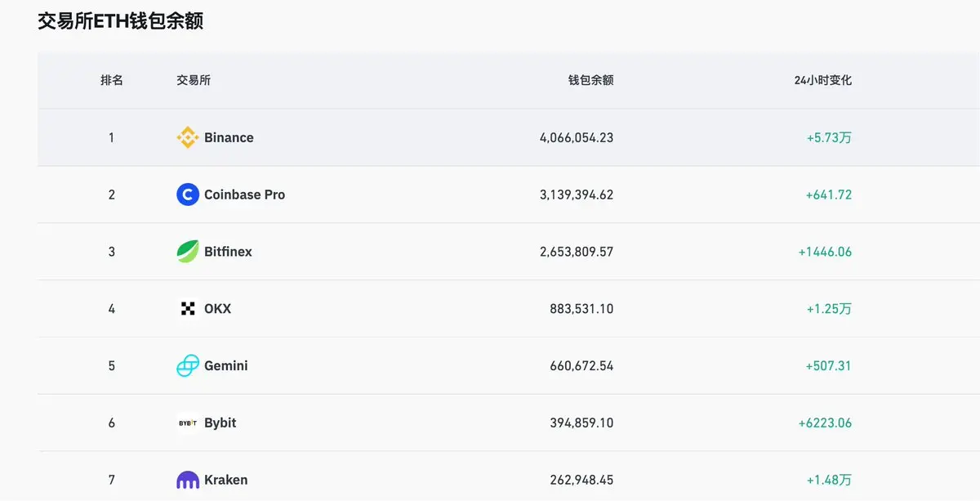
Task: Click Kraken's 24h change +1.48万
Action: pos(828,480)
